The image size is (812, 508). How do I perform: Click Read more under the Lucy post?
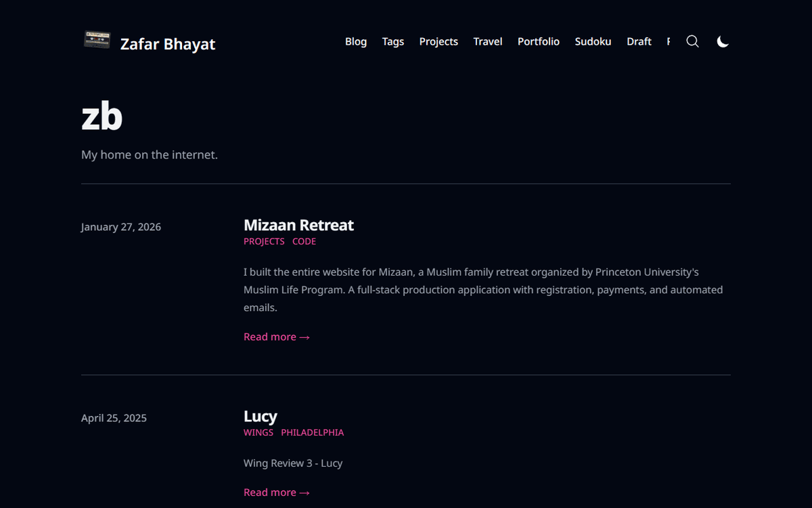(276, 492)
